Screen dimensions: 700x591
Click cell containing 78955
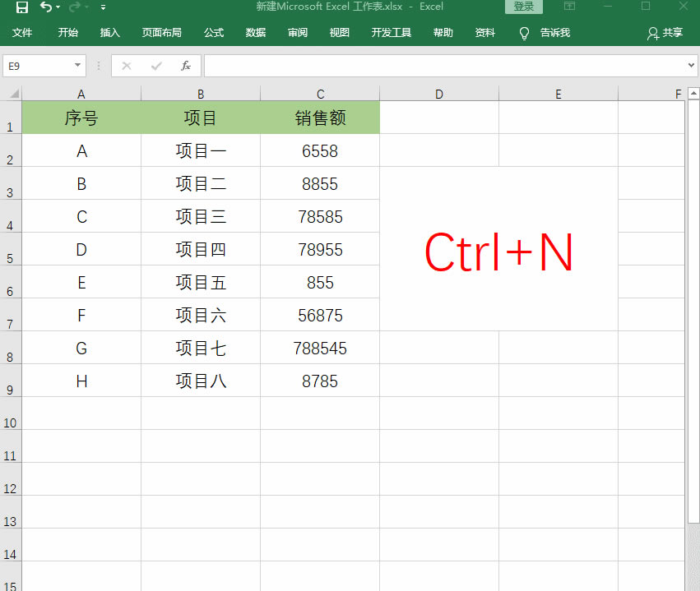click(320, 249)
